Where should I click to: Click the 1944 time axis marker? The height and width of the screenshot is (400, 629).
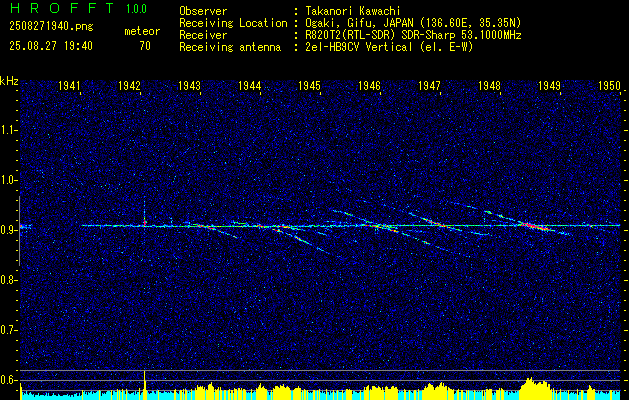click(250, 85)
